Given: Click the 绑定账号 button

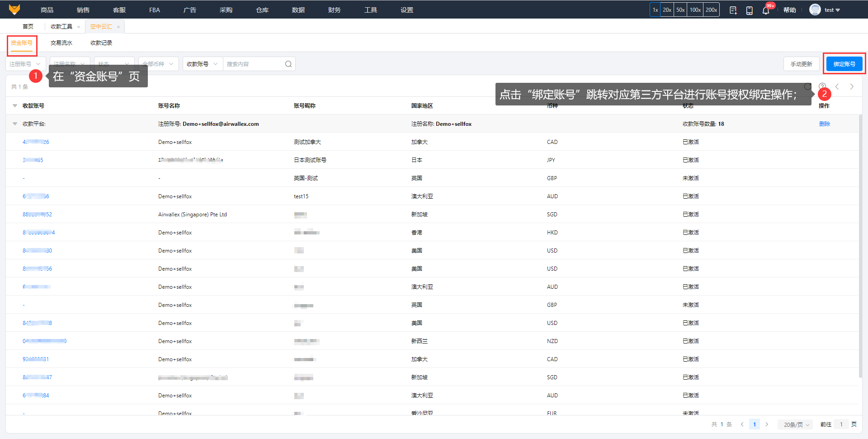Looking at the screenshot, I should pos(844,64).
